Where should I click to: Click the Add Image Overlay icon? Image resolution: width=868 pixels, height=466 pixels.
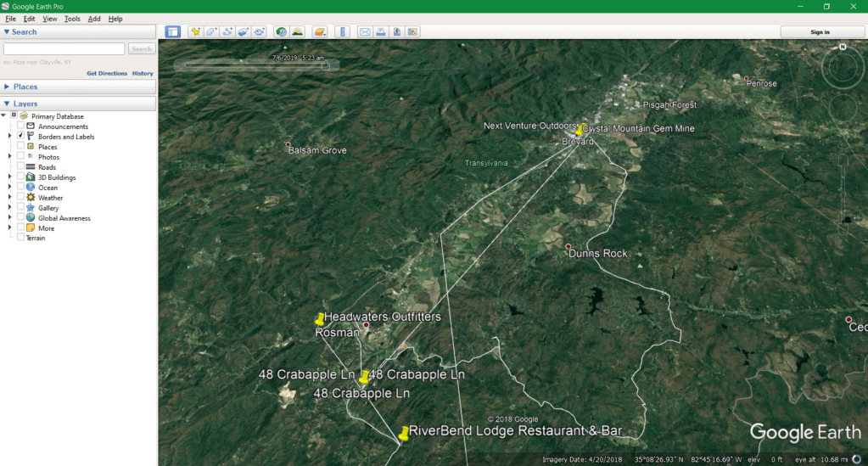coord(243,32)
